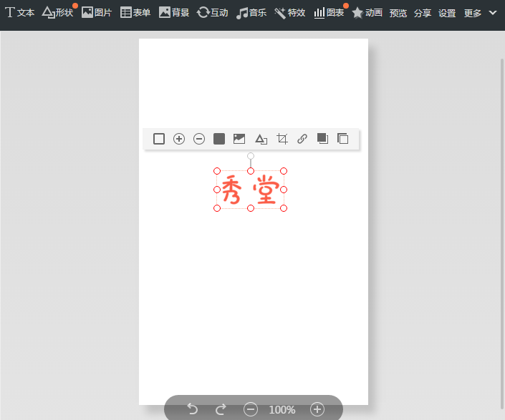Screen dimensions: 505x420
Task: Select the 秀堂 image on canvas
Action: 250,190
